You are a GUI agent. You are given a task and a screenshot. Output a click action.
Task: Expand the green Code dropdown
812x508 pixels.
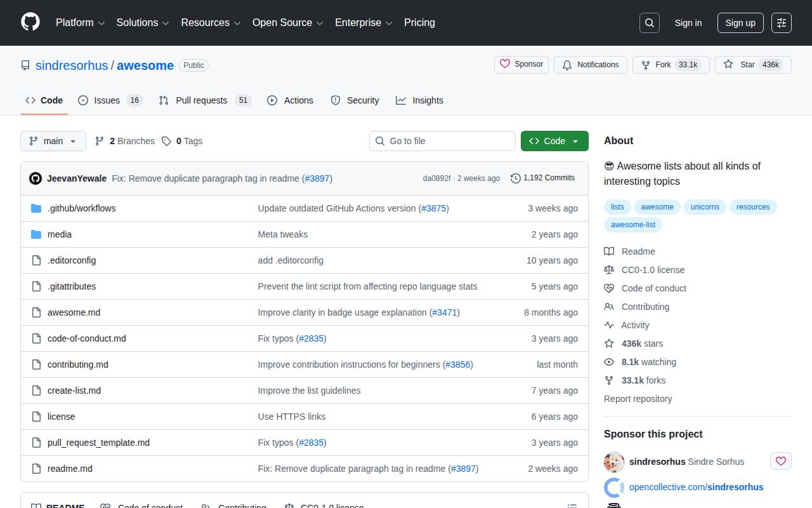point(554,141)
